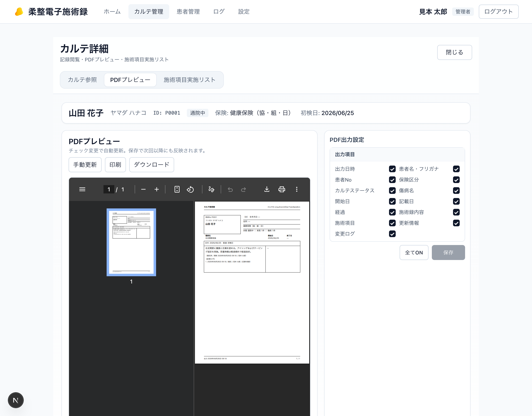Rotate the PDF counterclockwise
Screen dimensions: 532x416
[x=190, y=189]
